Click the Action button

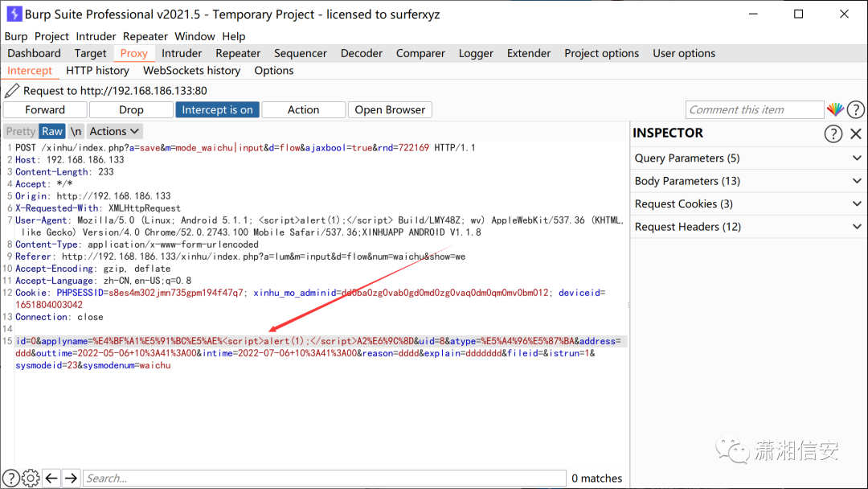(303, 109)
